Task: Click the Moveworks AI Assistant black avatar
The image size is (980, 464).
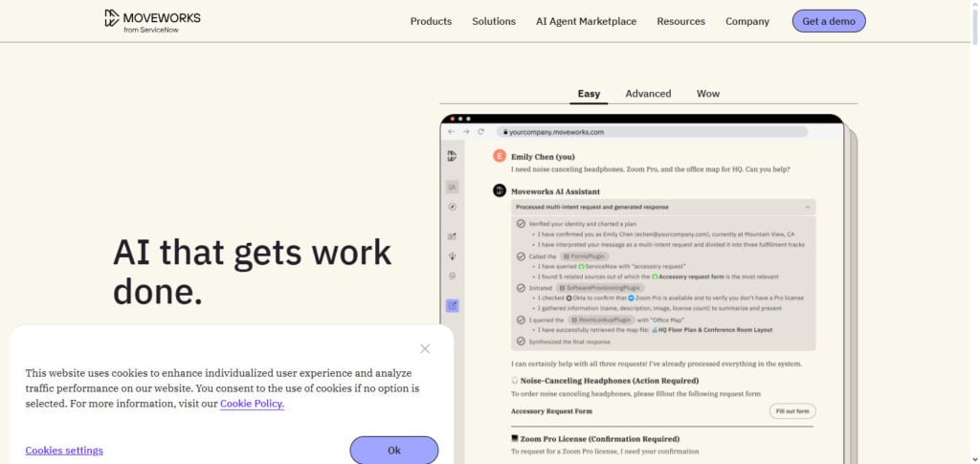Action: 500,191
